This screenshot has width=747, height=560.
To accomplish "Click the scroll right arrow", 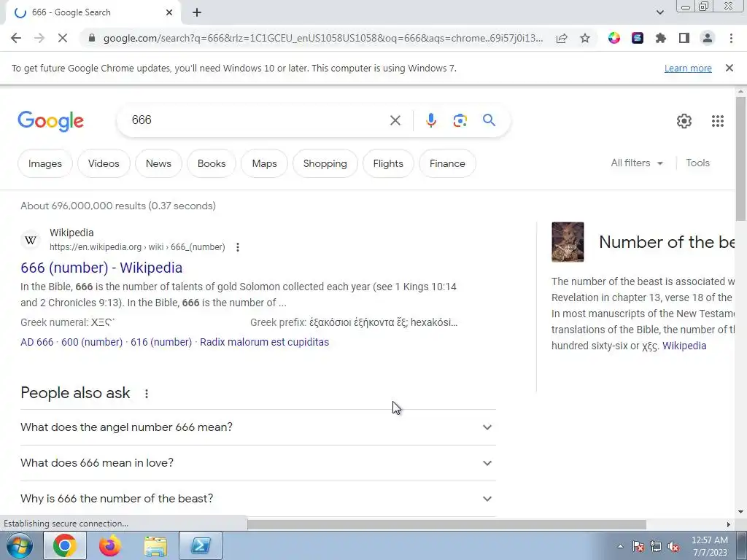I will (x=728, y=524).
